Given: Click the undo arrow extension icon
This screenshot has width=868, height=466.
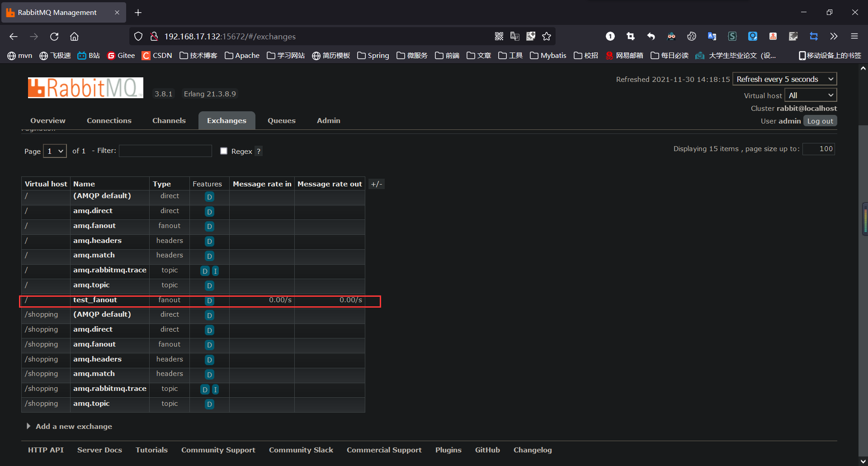Looking at the screenshot, I should click(x=651, y=36).
